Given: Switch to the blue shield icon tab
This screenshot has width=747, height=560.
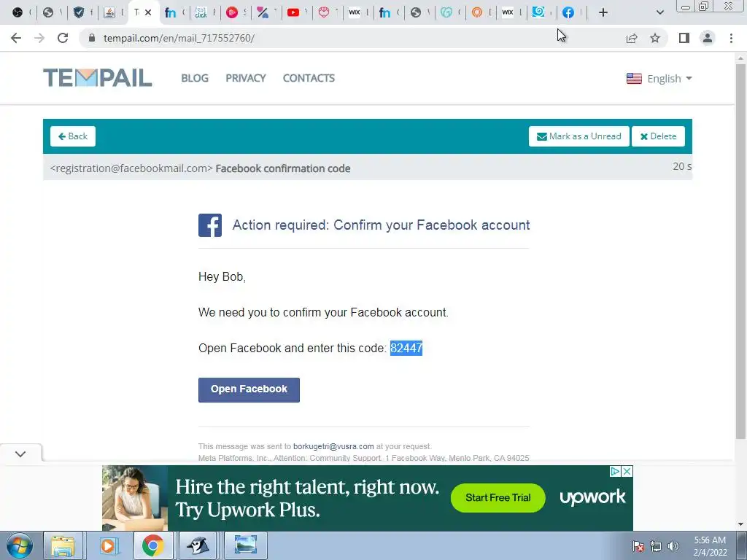Looking at the screenshot, I should (x=79, y=12).
